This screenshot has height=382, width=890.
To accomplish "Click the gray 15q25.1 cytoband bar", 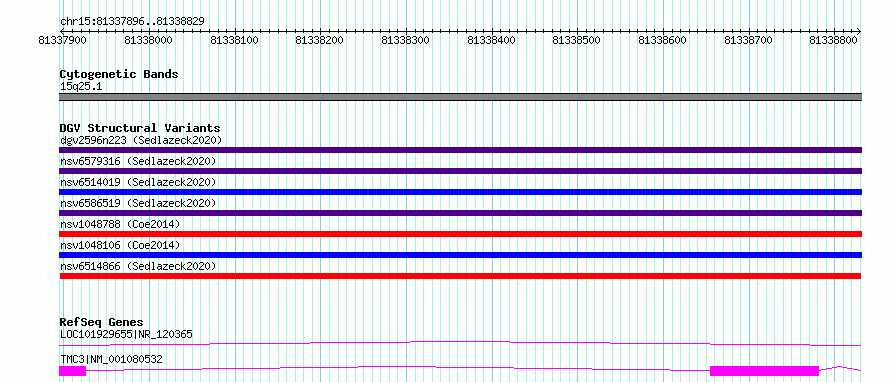I will point(460,97).
